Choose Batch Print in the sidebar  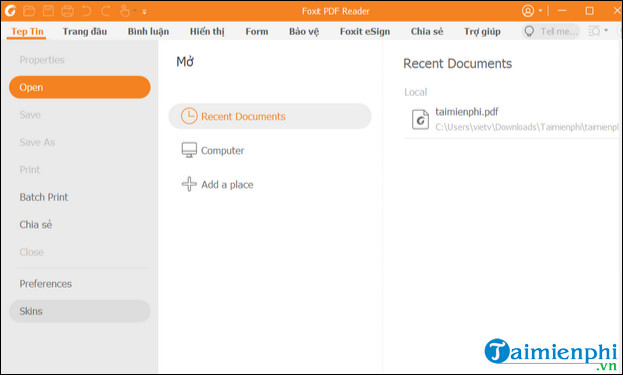(x=44, y=197)
